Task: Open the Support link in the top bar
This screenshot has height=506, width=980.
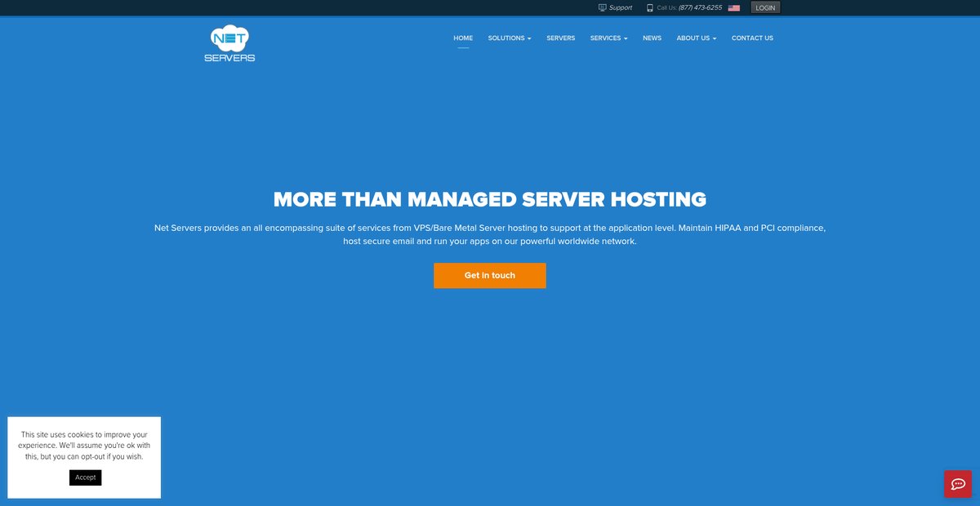Action: point(621,7)
